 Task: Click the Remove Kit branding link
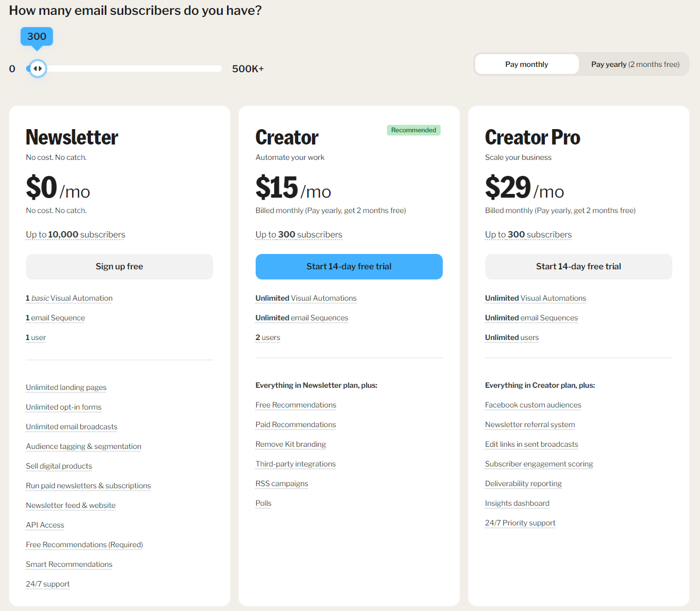tap(291, 444)
